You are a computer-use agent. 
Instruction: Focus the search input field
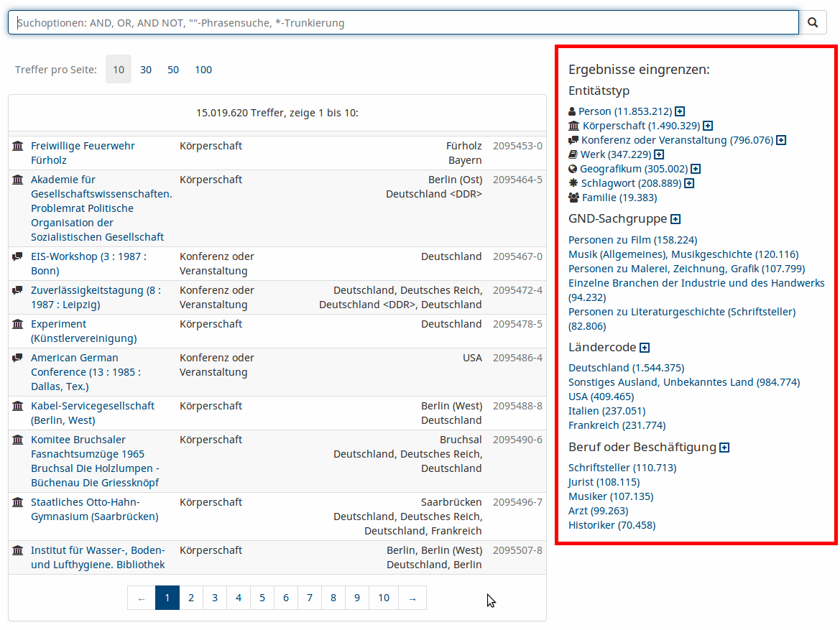click(x=402, y=22)
